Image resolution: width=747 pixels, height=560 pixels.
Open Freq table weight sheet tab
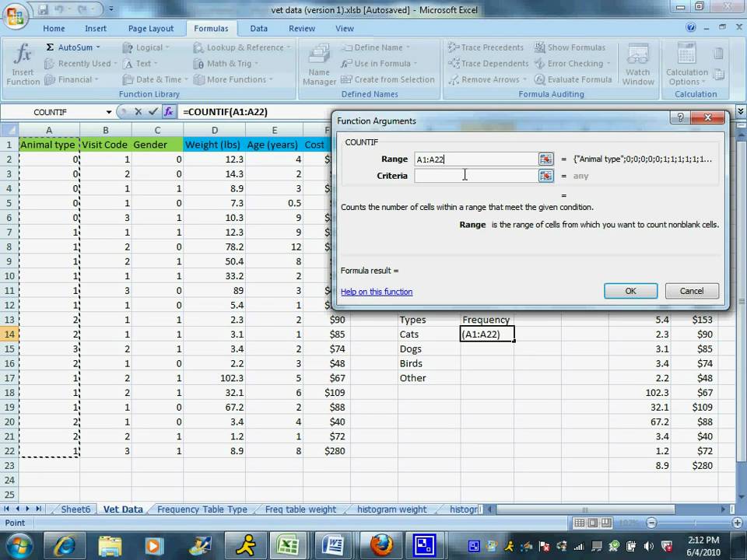[x=300, y=509]
